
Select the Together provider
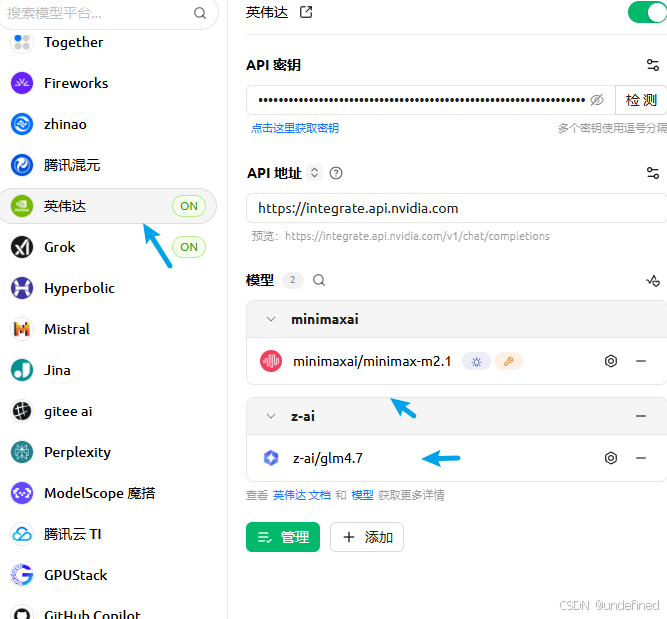(108, 43)
